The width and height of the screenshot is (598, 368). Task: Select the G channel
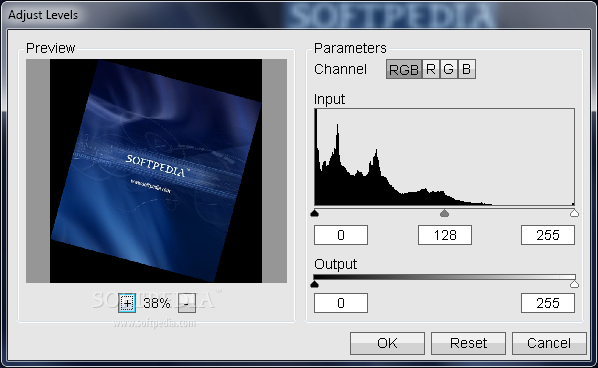(x=449, y=69)
